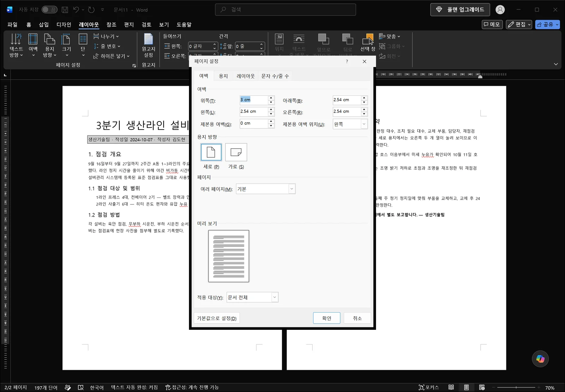
Task: Switch to read mode view icon
Action: (x=451, y=387)
